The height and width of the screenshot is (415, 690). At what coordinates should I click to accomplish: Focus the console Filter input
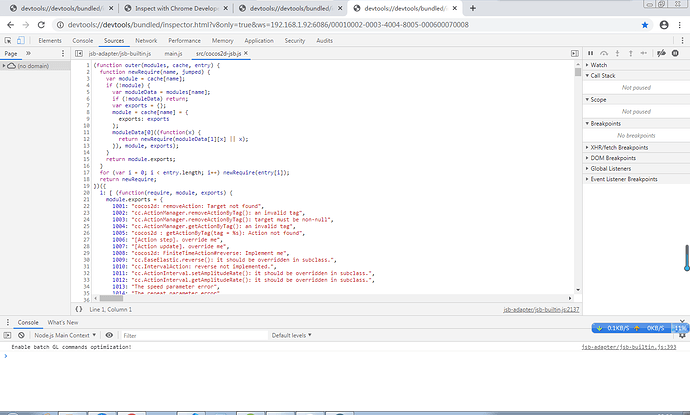coord(194,335)
